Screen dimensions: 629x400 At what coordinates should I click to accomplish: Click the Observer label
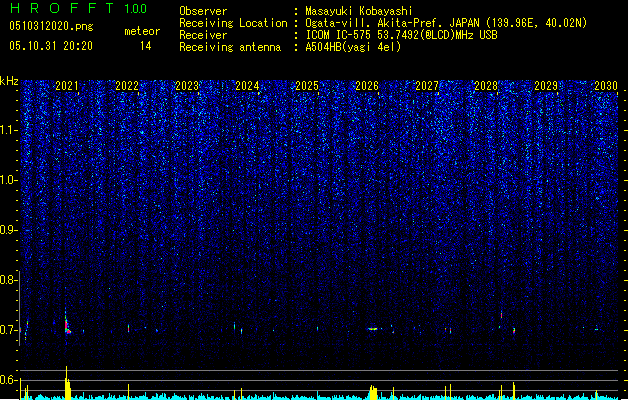point(203,11)
